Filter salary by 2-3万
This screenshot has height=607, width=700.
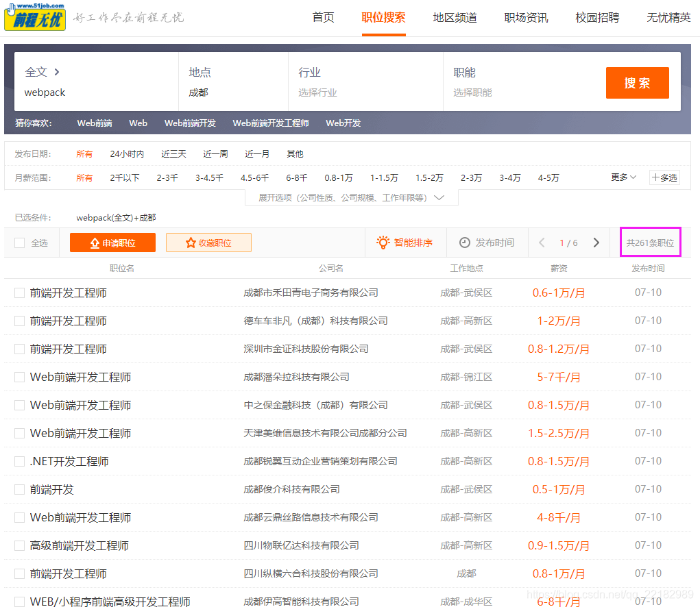pyautogui.click(x=472, y=178)
